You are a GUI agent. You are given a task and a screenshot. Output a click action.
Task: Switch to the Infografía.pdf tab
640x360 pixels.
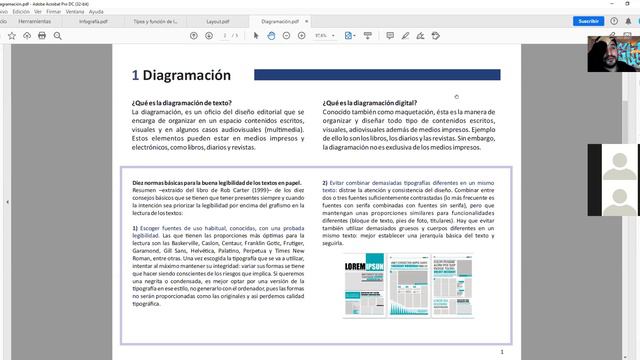tap(93, 22)
